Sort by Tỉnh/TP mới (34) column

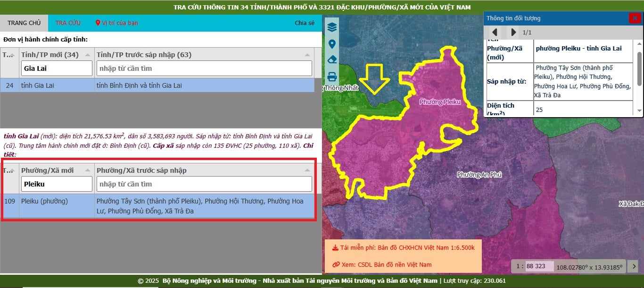pyautogui.click(x=87, y=55)
